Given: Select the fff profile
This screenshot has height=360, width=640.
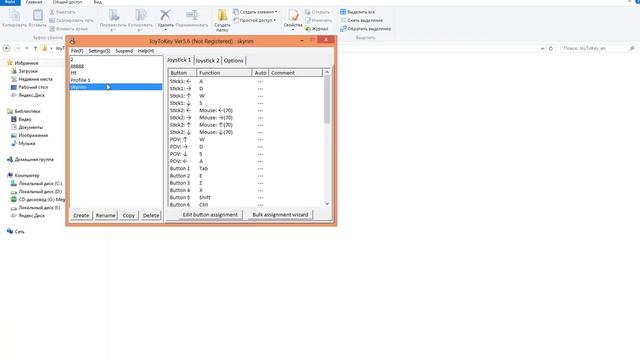Looking at the screenshot, I should 116,73.
